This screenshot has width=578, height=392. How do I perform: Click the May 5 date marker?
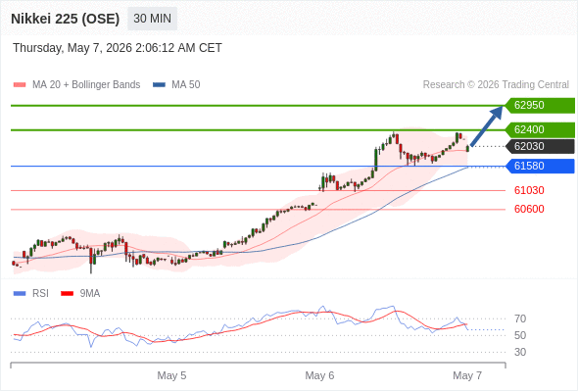tap(171, 375)
